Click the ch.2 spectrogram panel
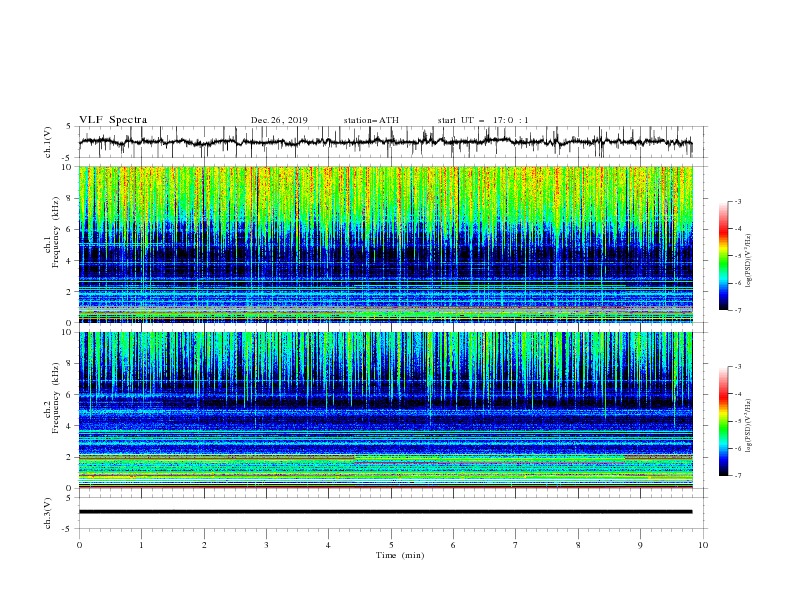792x612 pixels. [x=386, y=410]
